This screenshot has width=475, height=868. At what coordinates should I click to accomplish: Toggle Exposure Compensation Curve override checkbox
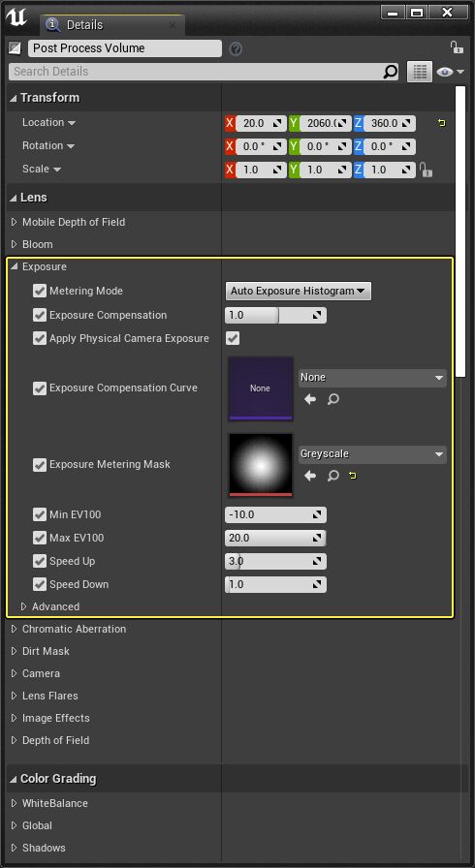click(x=40, y=388)
